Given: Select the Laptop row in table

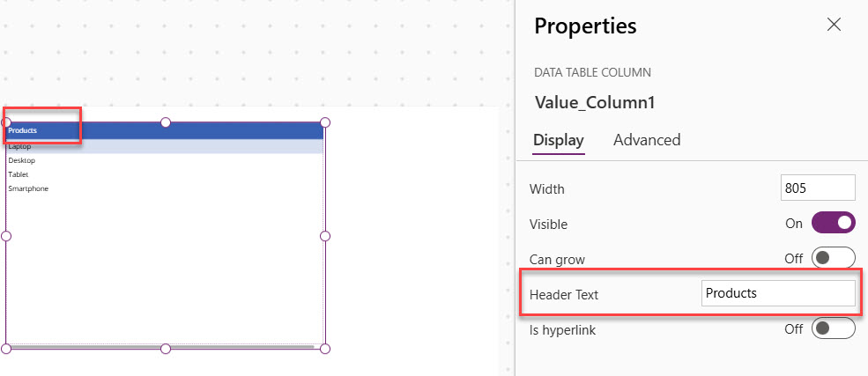Looking at the screenshot, I should [x=20, y=147].
